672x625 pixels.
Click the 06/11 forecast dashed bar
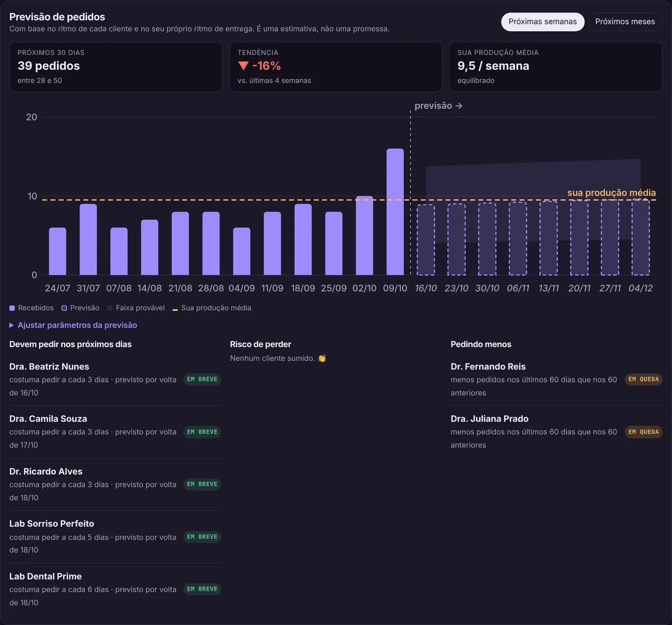518,239
